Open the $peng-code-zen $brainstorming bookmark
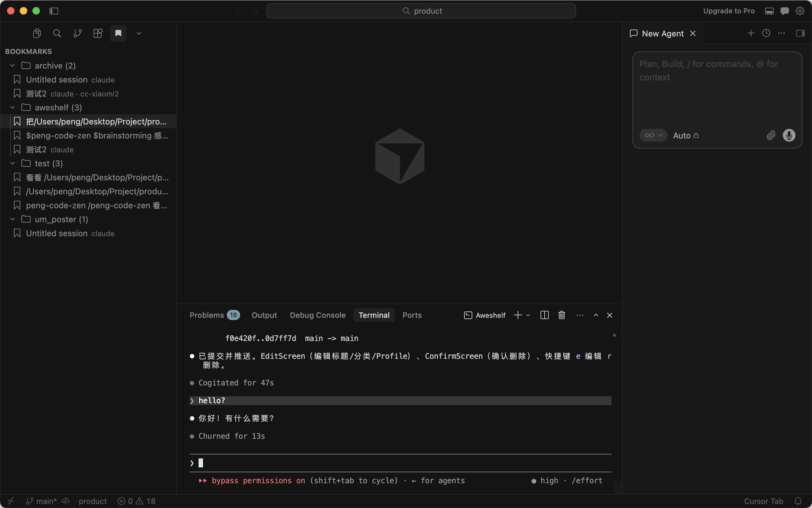 point(88,135)
